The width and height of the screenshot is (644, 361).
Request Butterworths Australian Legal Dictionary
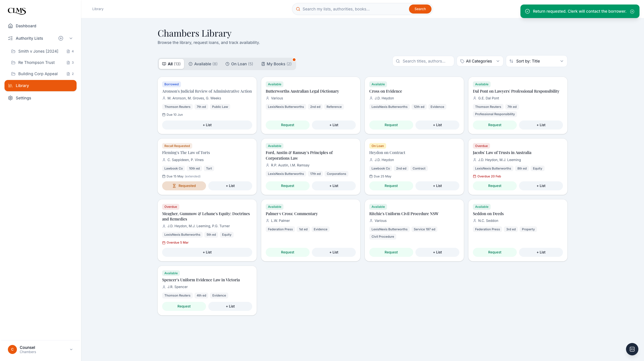(288, 125)
